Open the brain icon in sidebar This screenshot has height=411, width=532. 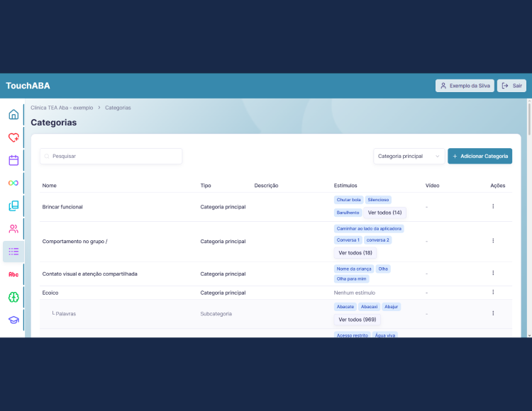[13, 297]
